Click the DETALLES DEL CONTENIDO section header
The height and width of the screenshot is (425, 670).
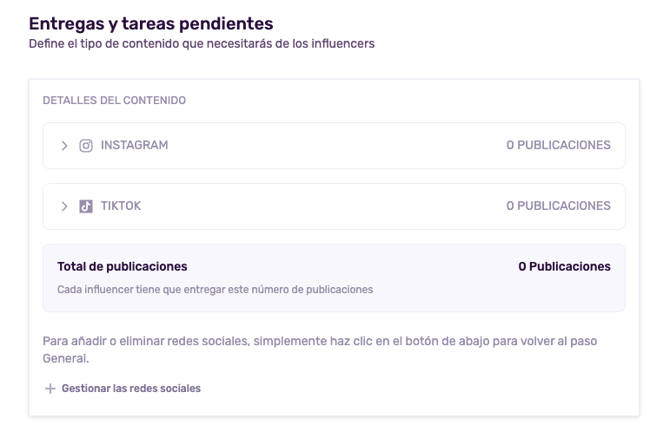(113, 101)
